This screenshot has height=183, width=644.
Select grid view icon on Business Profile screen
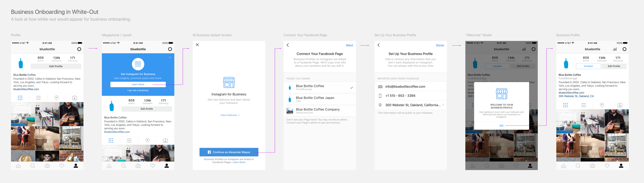tap(565, 105)
